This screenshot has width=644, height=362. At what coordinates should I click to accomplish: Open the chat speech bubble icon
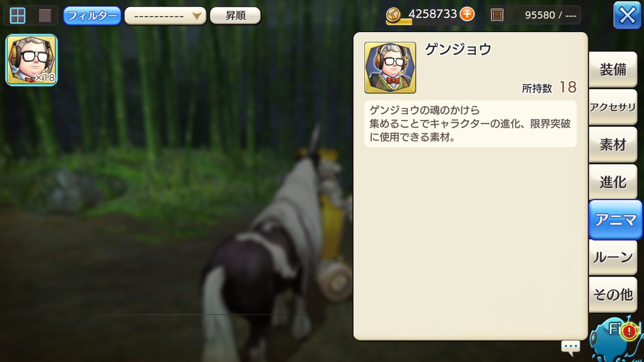pyautogui.click(x=571, y=347)
